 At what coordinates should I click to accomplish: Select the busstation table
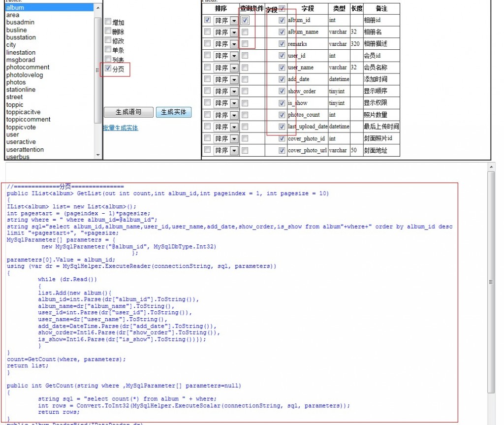click(x=49, y=37)
